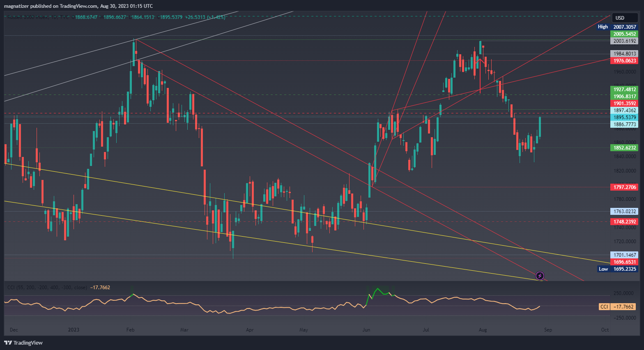Open the USD currency selector
The height and width of the screenshot is (350, 644).
click(x=624, y=18)
